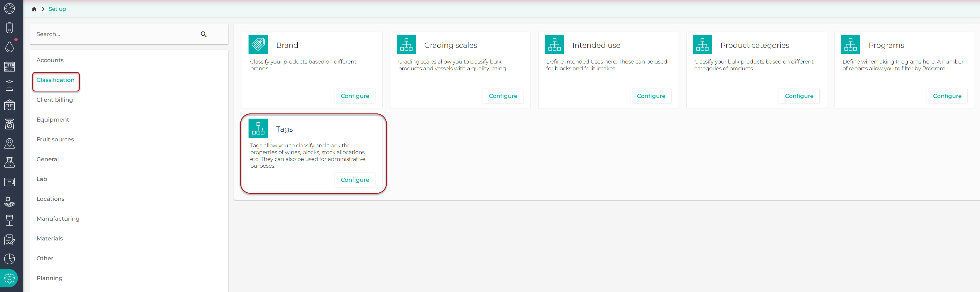
Task: Open the dashboard gauge icon in sidebar
Action: click(x=9, y=8)
